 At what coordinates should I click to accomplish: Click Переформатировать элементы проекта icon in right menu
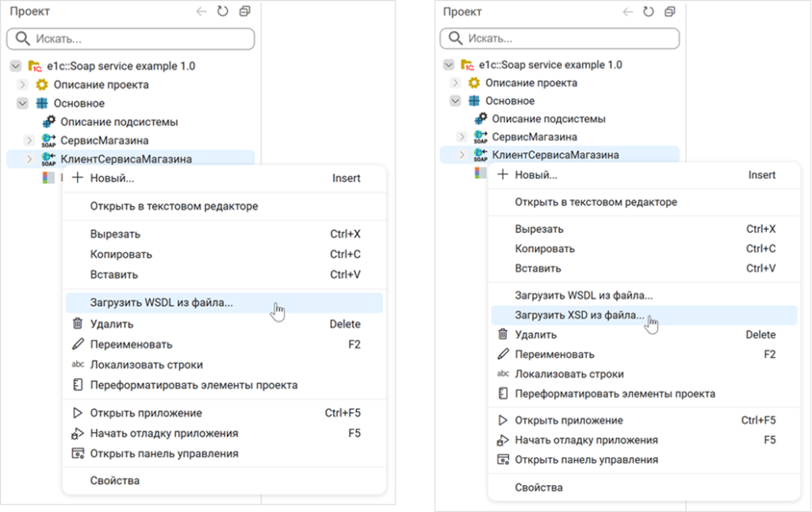pyautogui.click(x=502, y=394)
